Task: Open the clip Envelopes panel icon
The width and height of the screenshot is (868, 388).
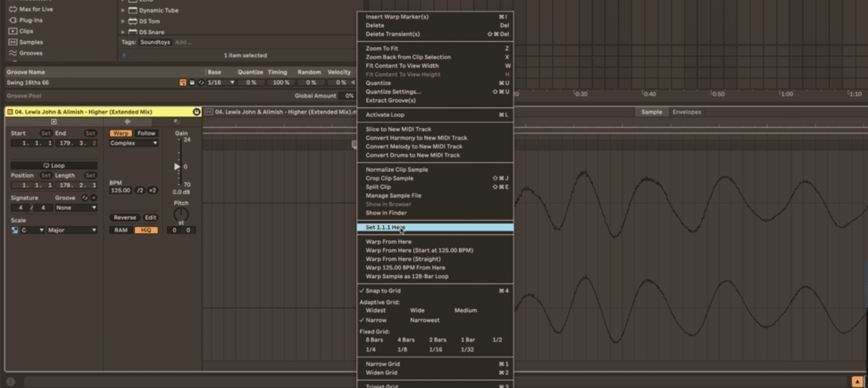Action: click(x=688, y=111)
